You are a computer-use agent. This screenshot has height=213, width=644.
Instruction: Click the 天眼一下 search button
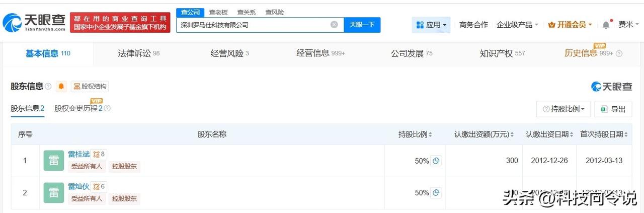(x=362, y=25)
